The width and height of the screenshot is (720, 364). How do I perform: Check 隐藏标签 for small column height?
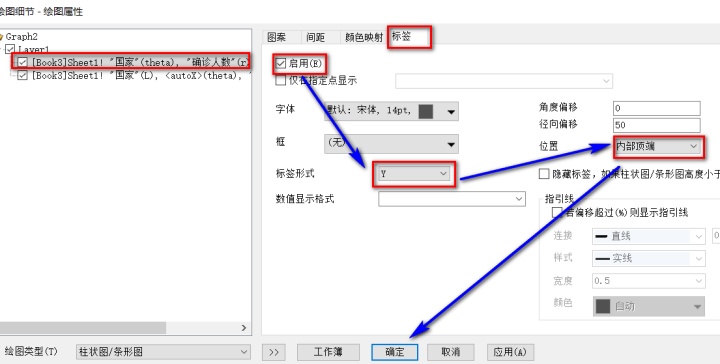tap(544, 174)
